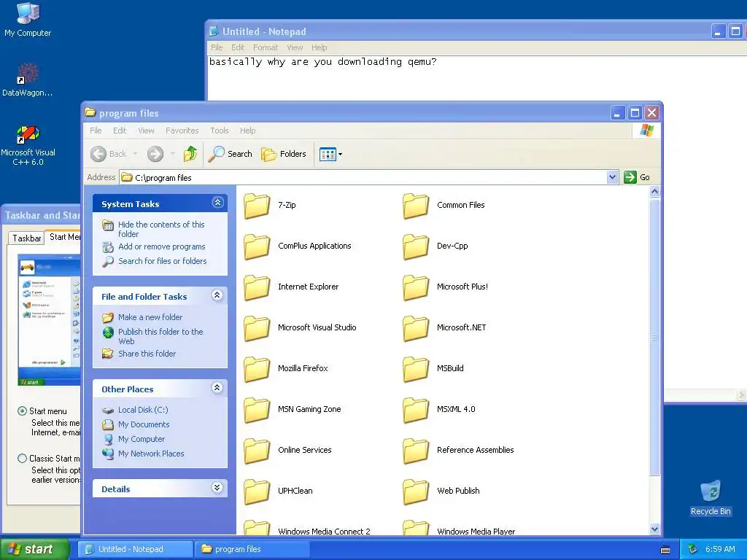Select the UPHClean folder
This screenshot has width=747, height=560.
click(278, 491)
